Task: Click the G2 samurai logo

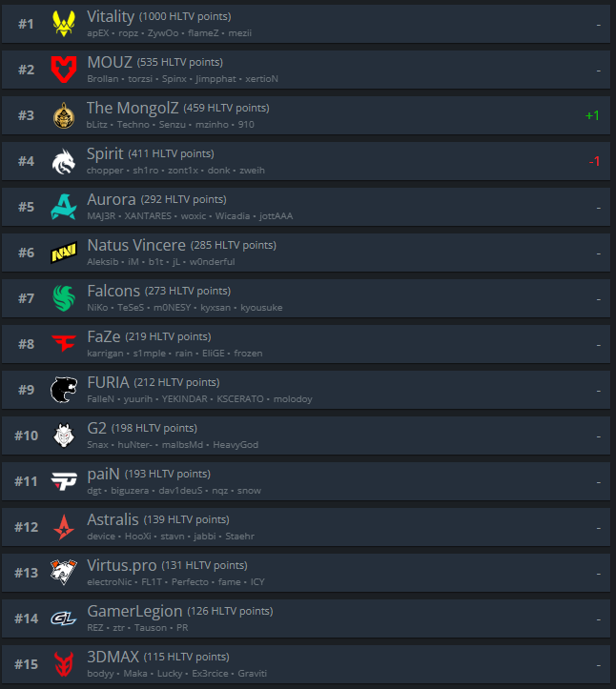Action: [x=64, y=436]
